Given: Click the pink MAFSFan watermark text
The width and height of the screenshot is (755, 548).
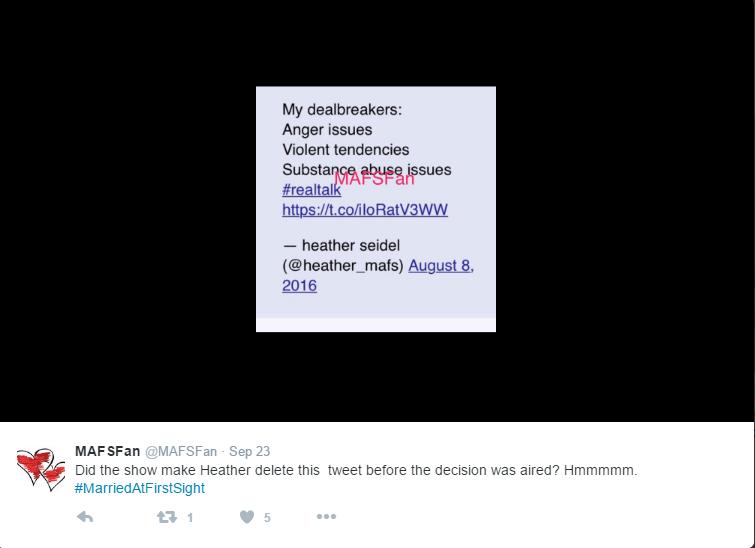Looking at the screenshot, I should [x=374, y=178].
